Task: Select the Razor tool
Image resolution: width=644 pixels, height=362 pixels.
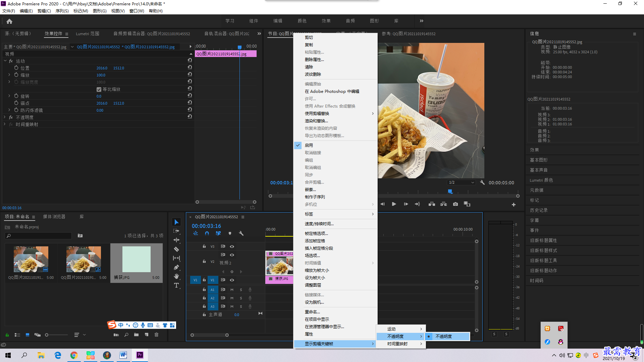Action: click(176, 249)
